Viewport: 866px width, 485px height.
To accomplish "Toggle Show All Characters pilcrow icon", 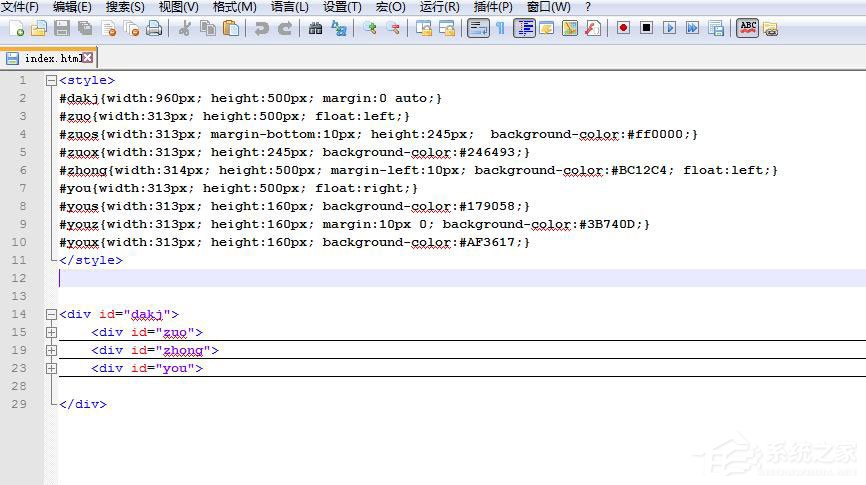I will 500,28.
